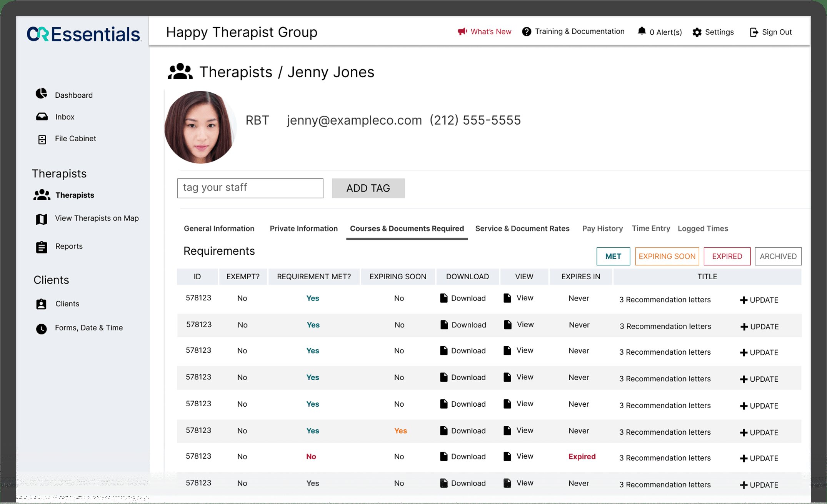Click the View Therapists on Map icon
Viewport: 827px width, 504px height.
42,219
